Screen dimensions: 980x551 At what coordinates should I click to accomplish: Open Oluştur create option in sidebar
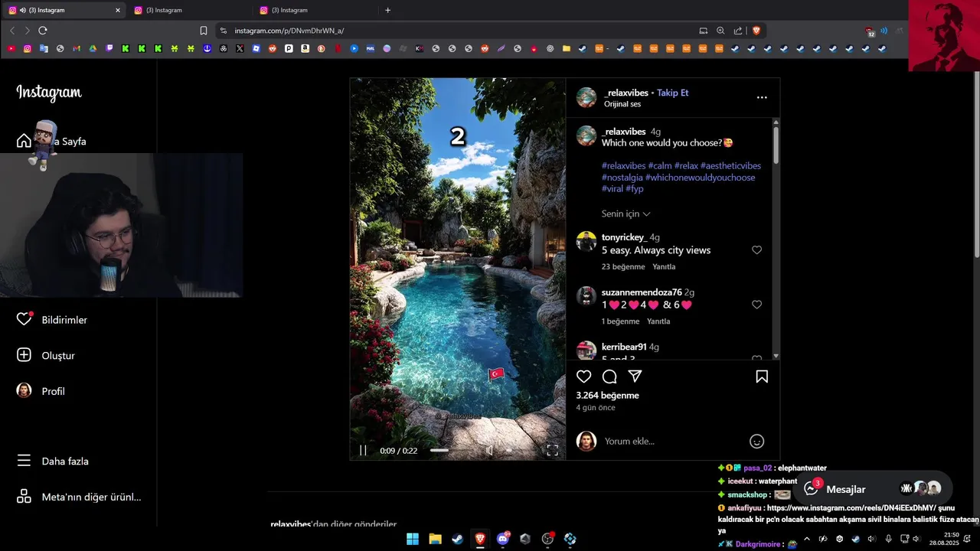pyautogui.click(x=46, y=355)
